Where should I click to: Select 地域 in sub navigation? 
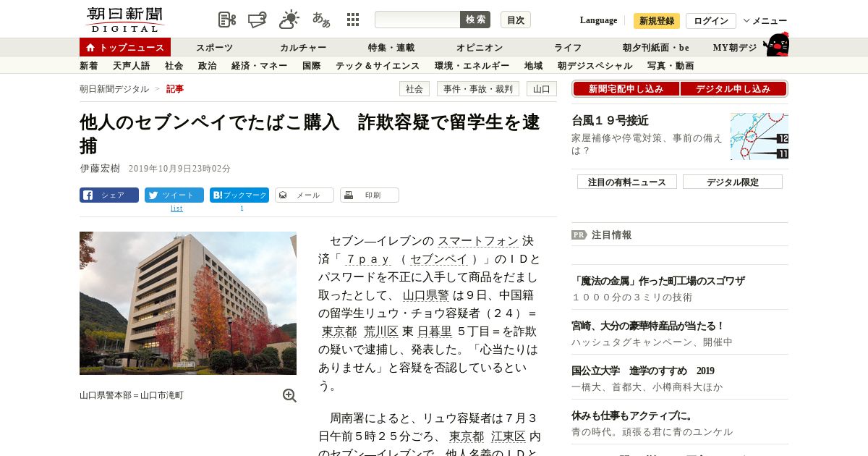(x=534, y=66)
